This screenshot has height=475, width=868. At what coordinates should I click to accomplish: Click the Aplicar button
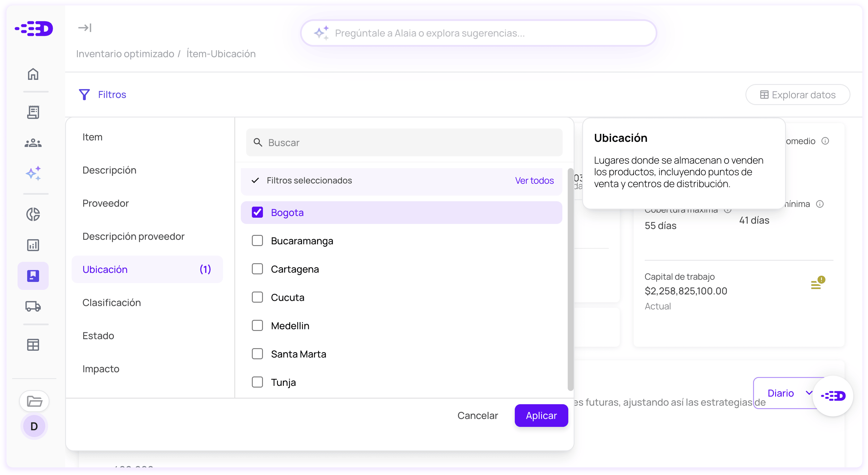[x=541, y=416]
